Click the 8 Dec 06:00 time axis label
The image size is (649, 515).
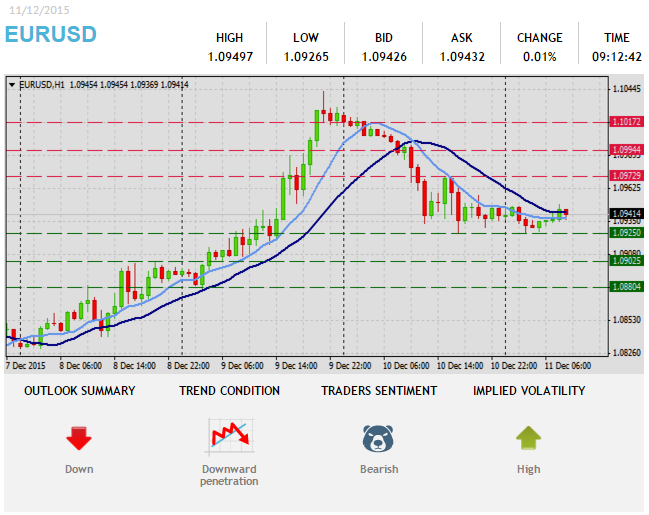click(x=80, y=366)
